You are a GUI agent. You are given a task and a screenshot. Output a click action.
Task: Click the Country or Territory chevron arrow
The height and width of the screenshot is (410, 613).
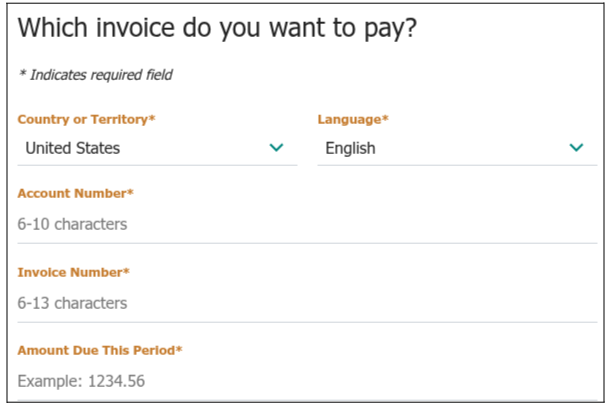(277, 148)
